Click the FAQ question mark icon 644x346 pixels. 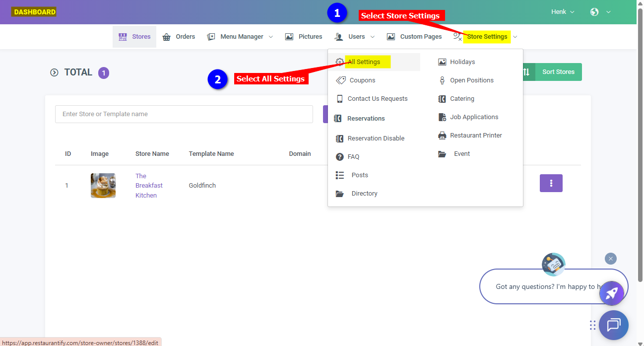tap(340, 157)
